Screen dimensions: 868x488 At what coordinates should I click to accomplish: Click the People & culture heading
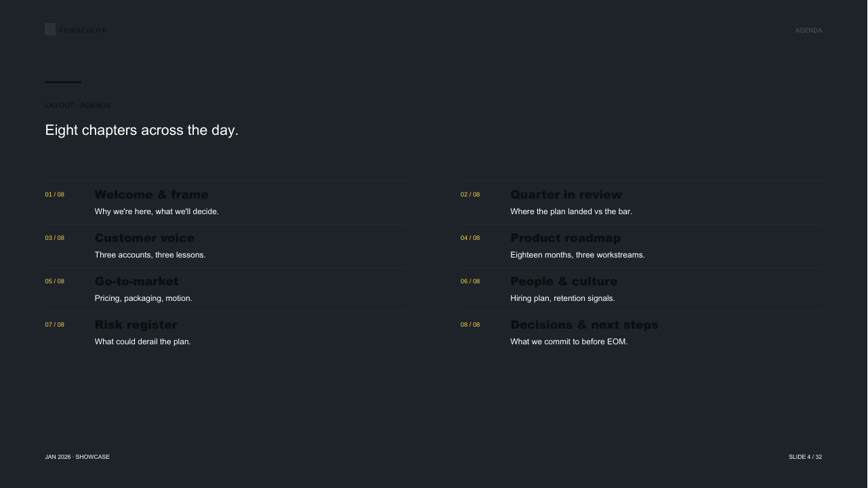pos(564,282)
